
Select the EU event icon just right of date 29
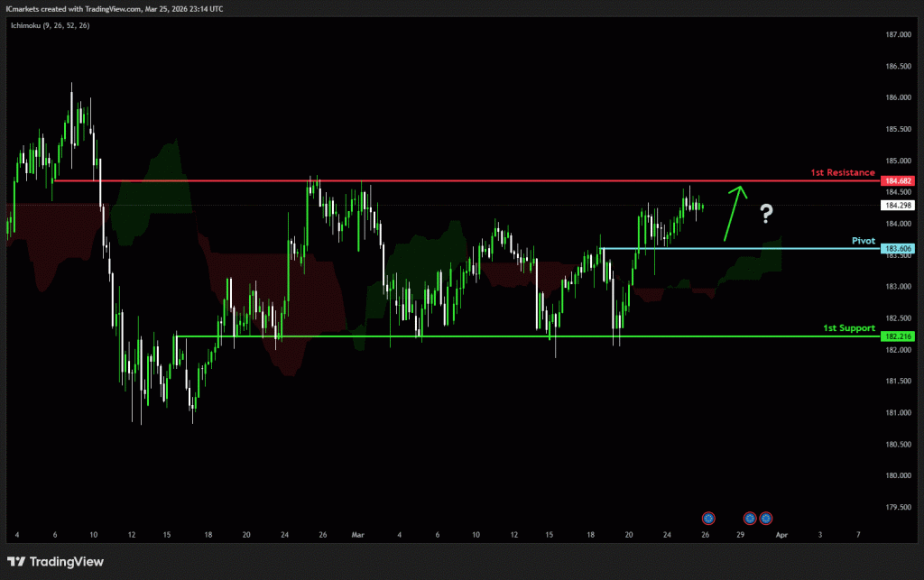(x=750, y=518)
